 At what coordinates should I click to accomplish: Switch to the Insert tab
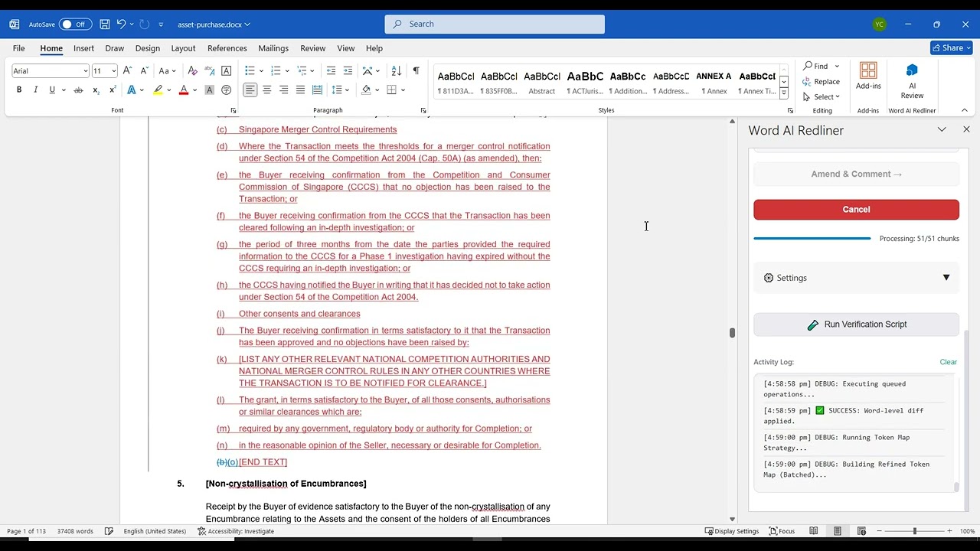83,48
